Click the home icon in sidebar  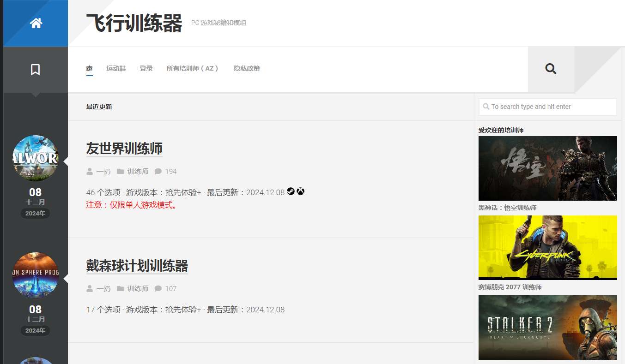click(36, 23)
